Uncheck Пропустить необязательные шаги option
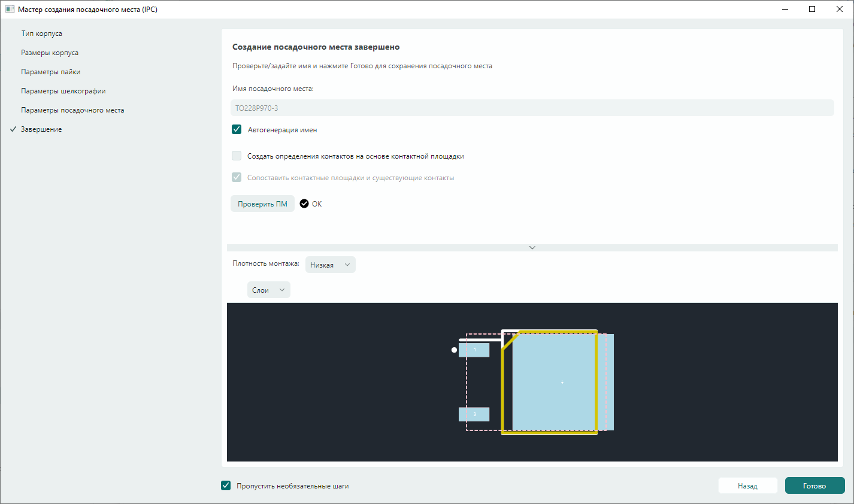The height and width of the screenshot is (504, 854). click(226, 485)
